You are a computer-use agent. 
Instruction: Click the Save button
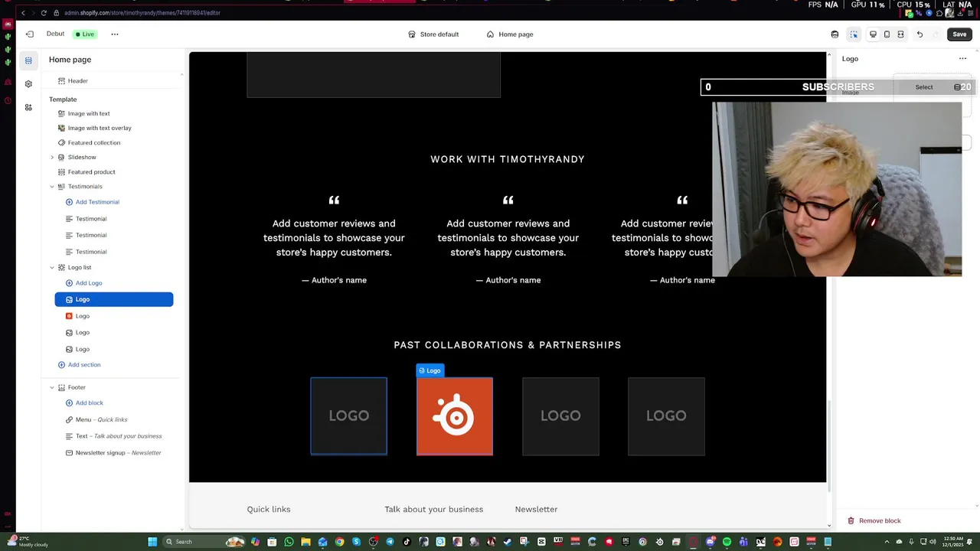point(959,34)
